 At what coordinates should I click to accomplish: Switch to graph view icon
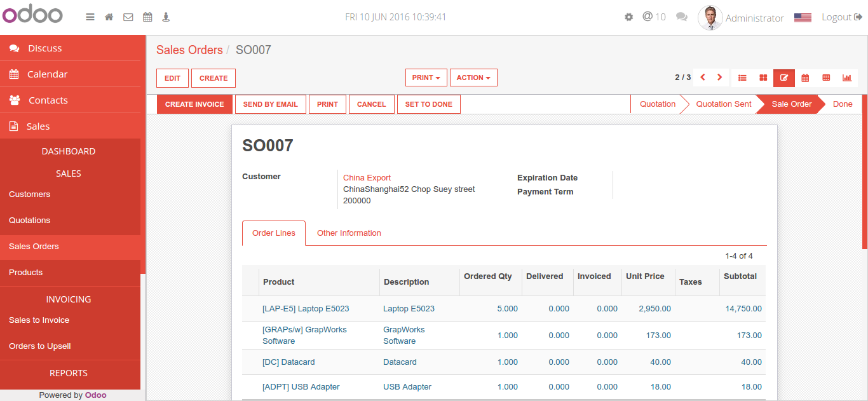[x=847, y=78]
